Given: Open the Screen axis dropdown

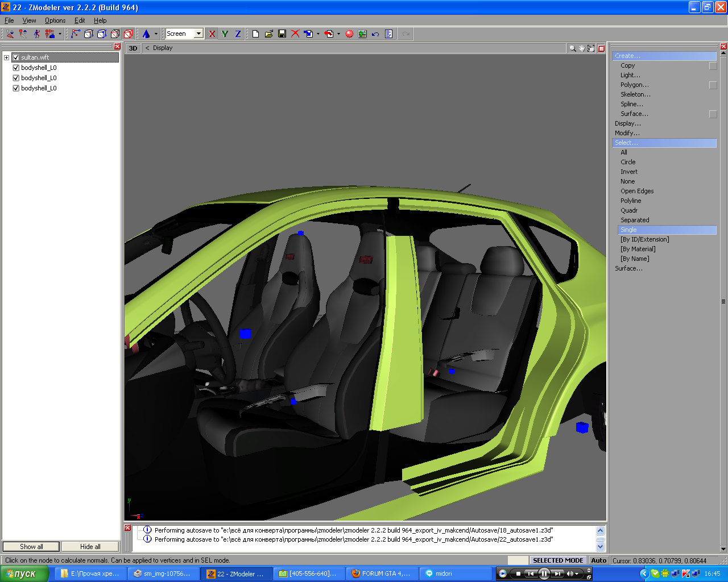Looking at the screenshot, I should pos(198,34).
